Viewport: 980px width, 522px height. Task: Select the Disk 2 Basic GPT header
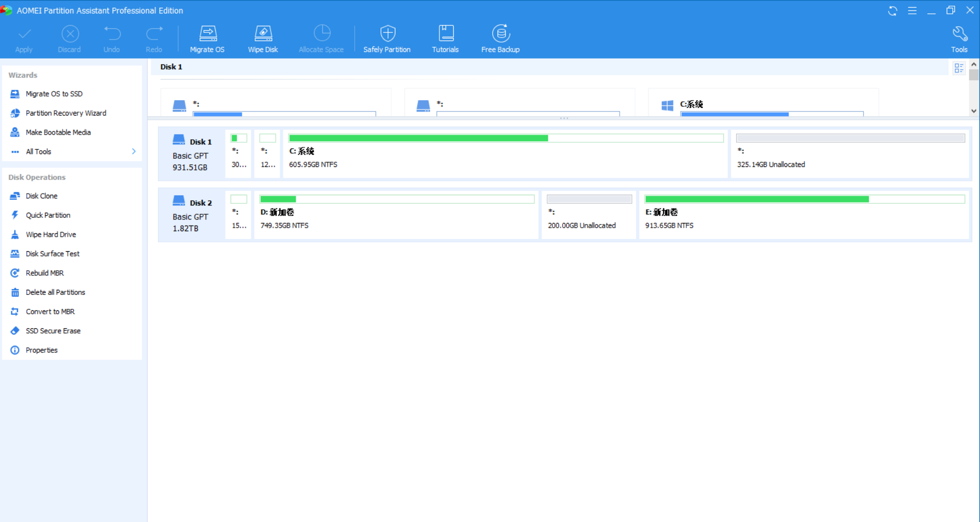[191, 215]
